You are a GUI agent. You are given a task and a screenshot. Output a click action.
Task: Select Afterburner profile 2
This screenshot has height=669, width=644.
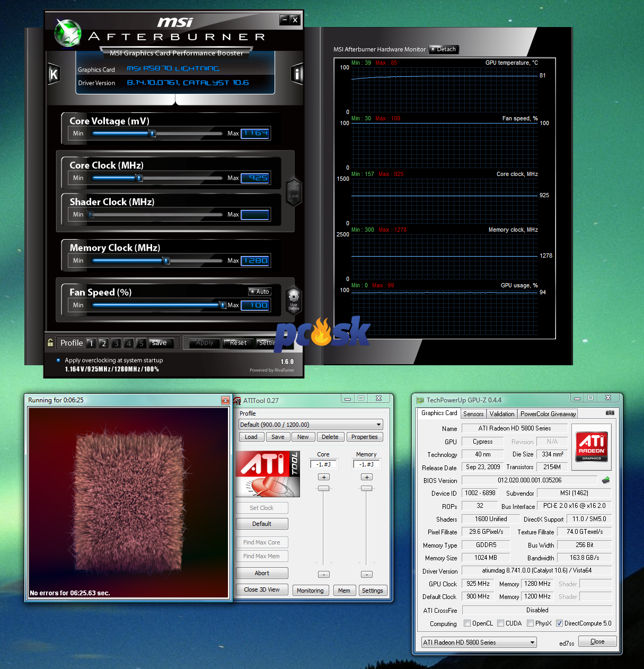pos(103,344)
